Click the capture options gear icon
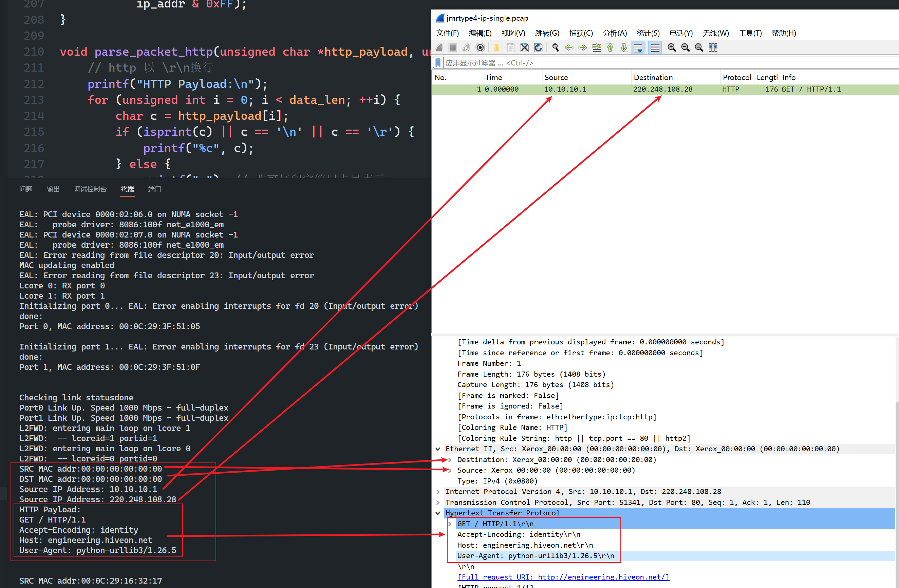This screenshot has width=899, height=588. click(480, 48)
